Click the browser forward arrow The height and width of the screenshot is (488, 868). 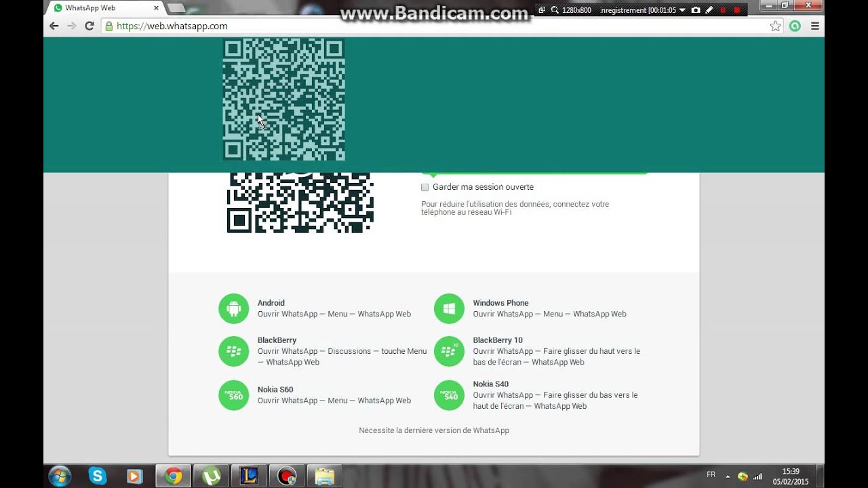[x=72, y=26]
